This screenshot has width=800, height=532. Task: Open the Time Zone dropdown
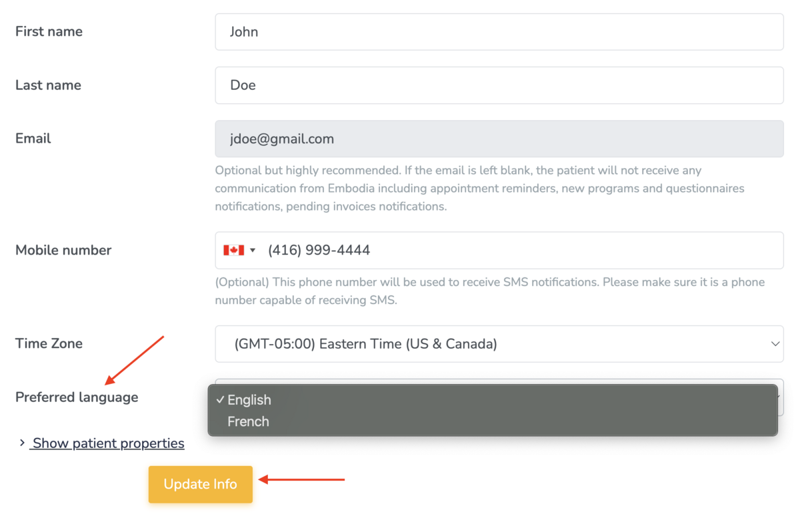click(499, 343)
